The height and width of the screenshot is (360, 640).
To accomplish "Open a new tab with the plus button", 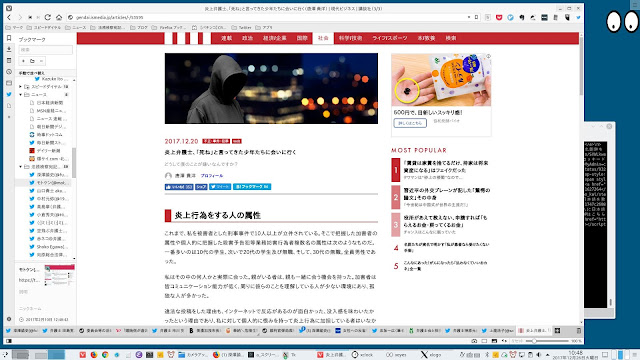I will pyautogui.click(x=557, y=331).
